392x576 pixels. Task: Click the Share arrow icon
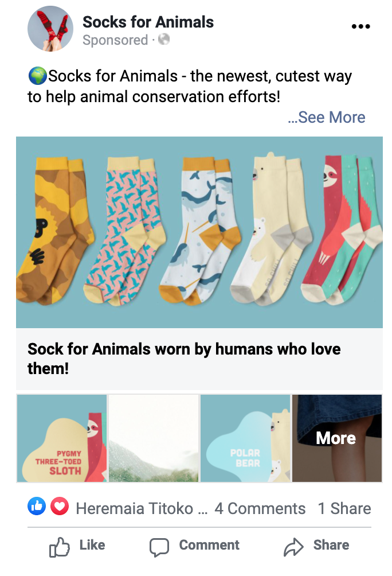pos(293,547)
